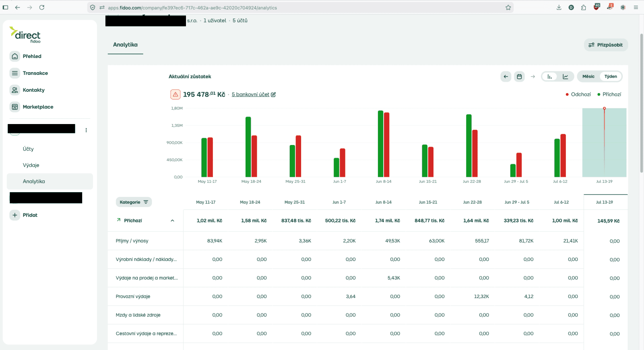Open the calendar date picker
The width and height of the screenshot is (644, 350).
(x=520, y=77)
